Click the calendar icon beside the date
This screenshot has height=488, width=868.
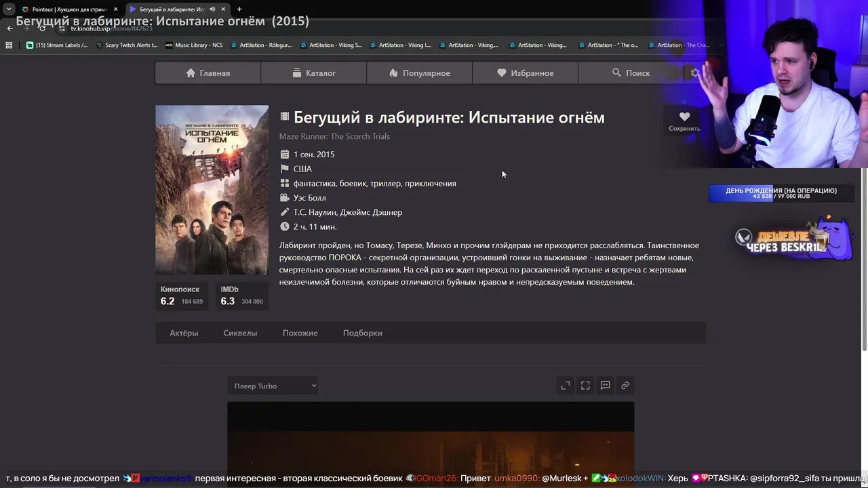click(x=285, y=155)
